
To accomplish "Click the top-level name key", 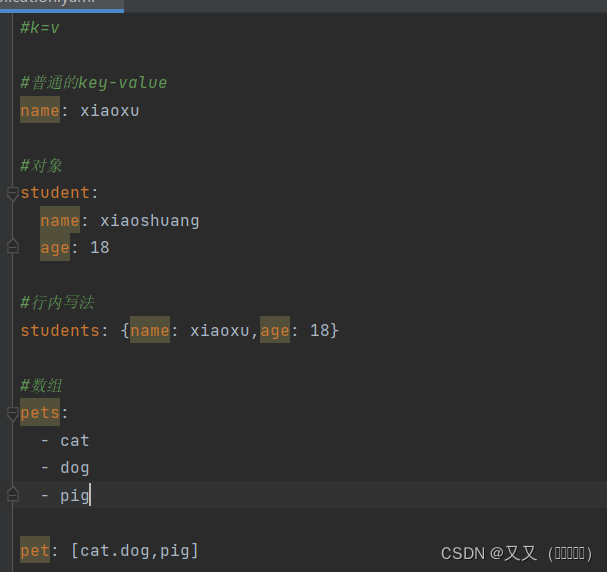I will tap(40, 110).
